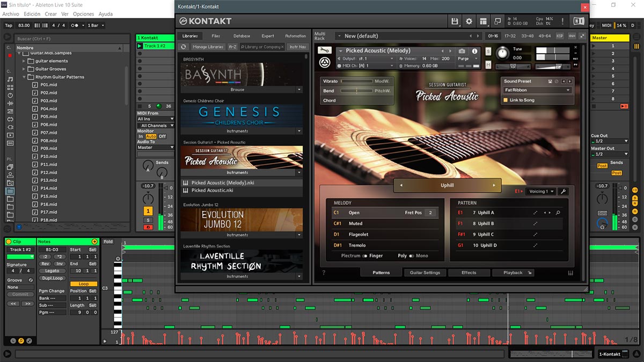Show instrument info icon
Image resolution: width=644 pixels, height=362 pixels.
474,51
